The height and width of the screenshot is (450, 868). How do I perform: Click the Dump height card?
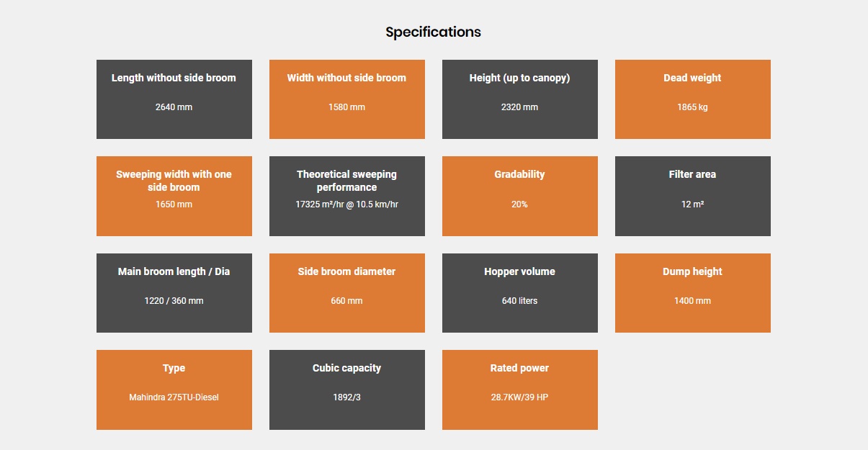693,293
